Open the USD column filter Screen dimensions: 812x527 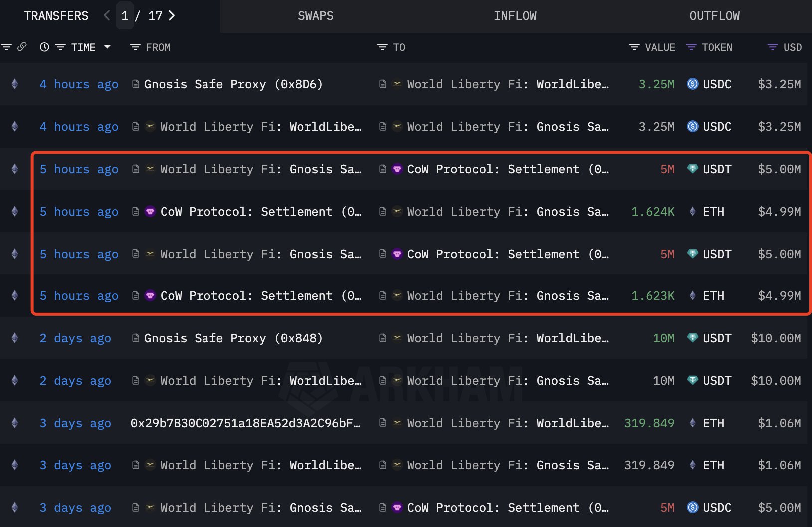pyautogui.click(x=773, y=47)
